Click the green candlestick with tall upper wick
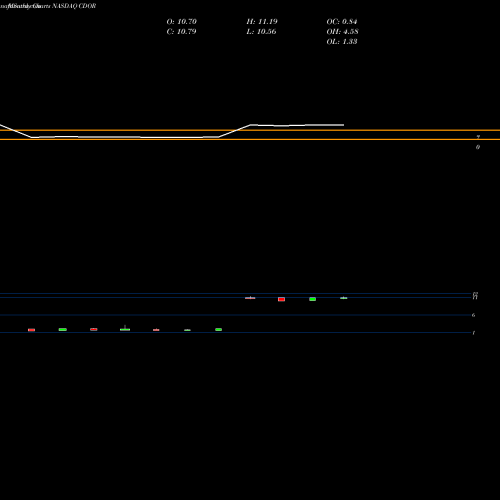The image size is (500, 500). click(125, 328)
